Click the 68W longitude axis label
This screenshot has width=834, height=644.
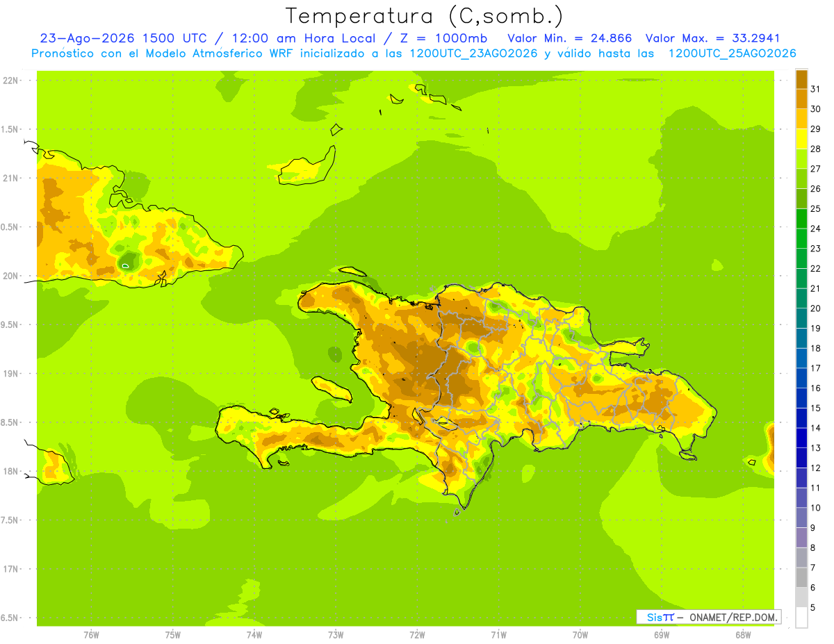pyautogui.click(x=743, y=634)
